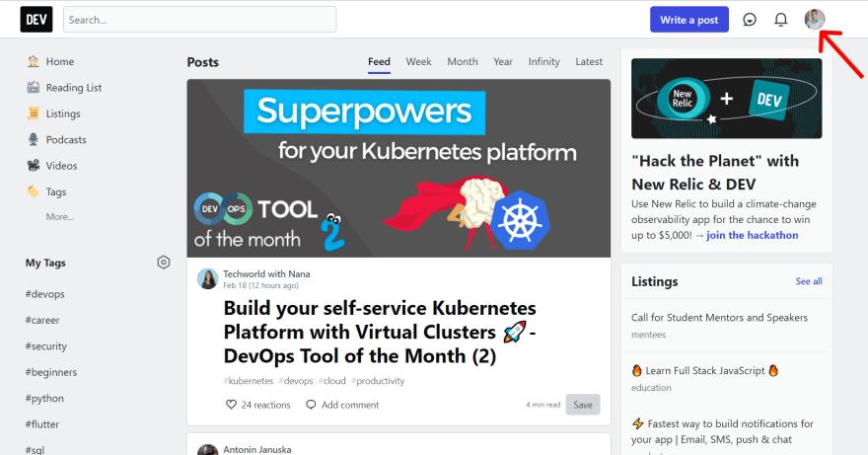868x455 pixels.
Task: Open Techworld with Nana author name
Action: point(266,273)
